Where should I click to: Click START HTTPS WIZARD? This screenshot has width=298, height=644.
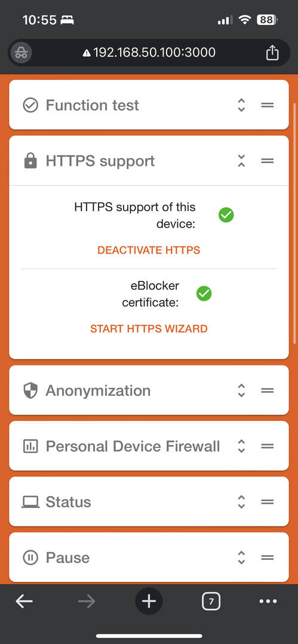tap(149, 329)
